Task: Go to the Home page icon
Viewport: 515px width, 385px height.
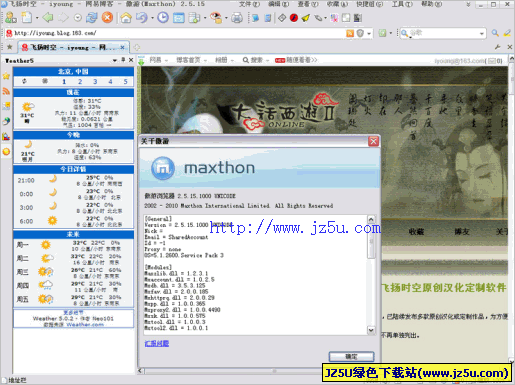Action: [126, 17]
